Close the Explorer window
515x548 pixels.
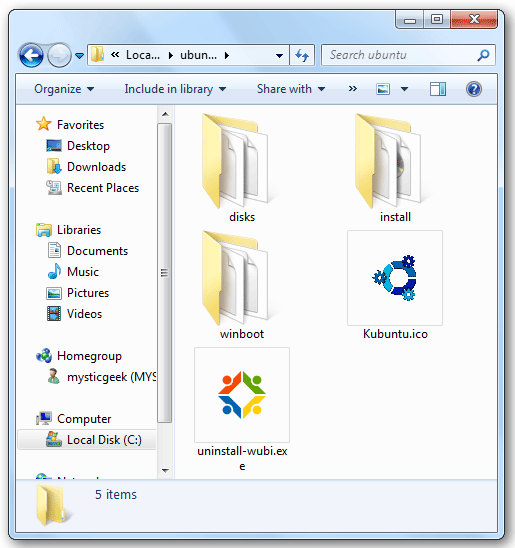tap(474, 20)
